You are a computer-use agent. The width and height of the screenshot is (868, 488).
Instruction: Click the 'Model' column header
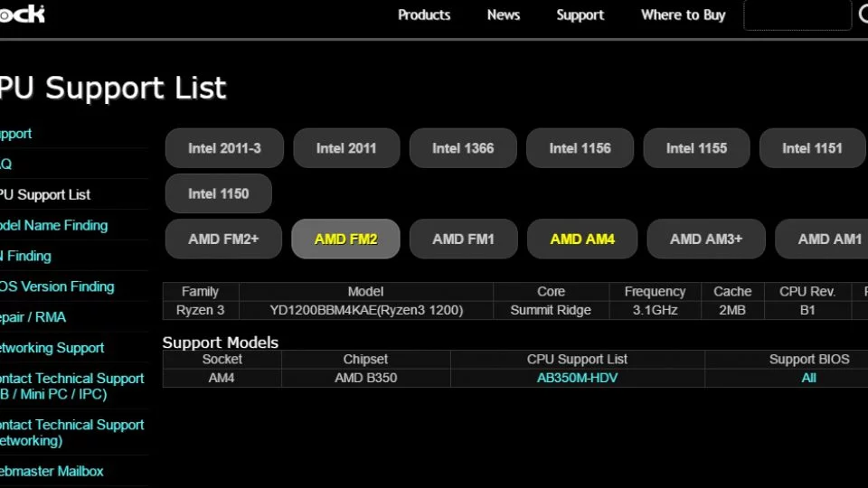(365, 292)
